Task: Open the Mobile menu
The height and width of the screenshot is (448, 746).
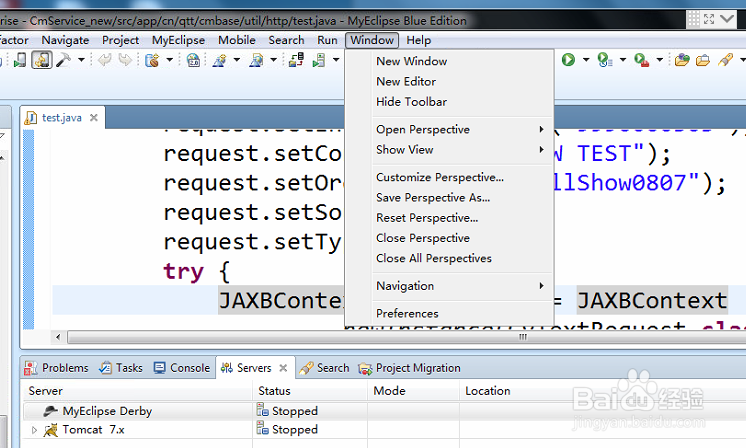Action: (236, 40)
